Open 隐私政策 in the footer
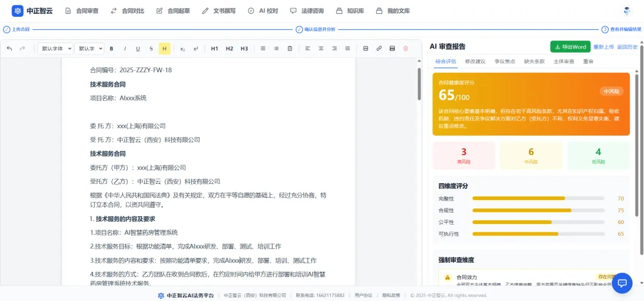 (x=391, y=295)
